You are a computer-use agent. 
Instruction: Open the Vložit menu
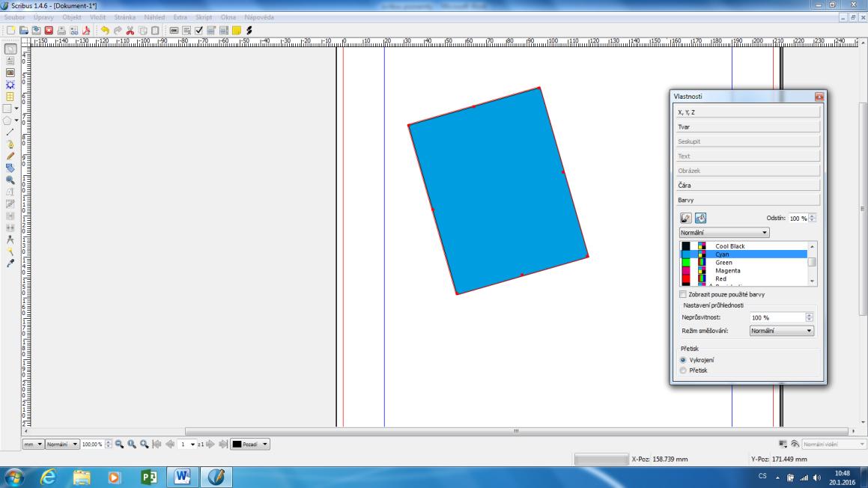pyautogui.click(x=98, y=17)
